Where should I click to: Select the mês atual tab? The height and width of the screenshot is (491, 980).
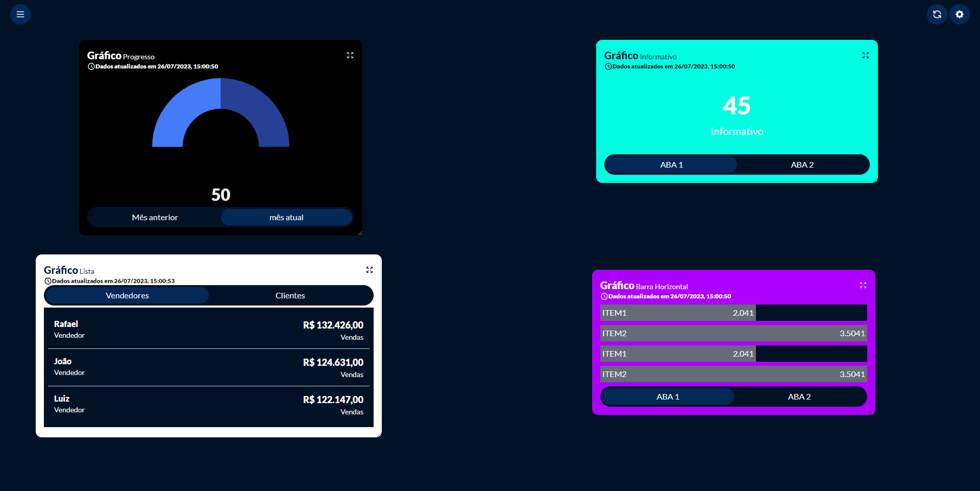pos(286,217)
